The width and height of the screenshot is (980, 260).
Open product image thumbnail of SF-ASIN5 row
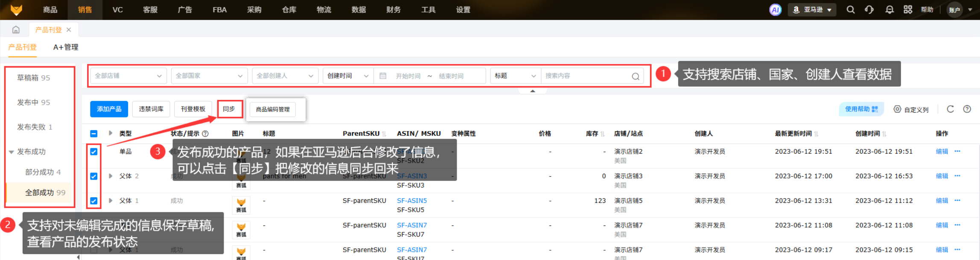click(x=241, y=205)
